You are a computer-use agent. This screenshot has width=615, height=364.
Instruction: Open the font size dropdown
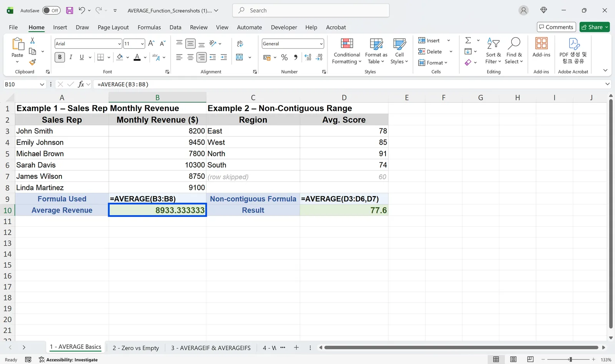pos(142,44)
